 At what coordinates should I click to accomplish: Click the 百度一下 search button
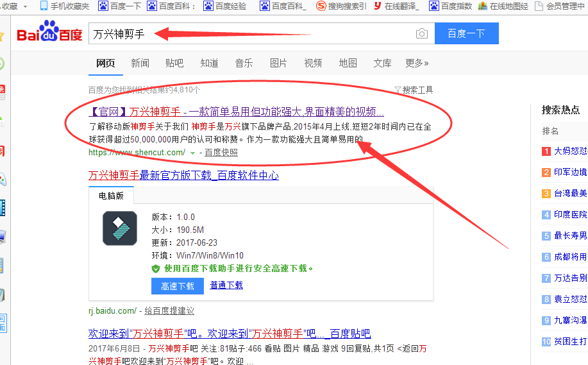coord(467,33)
